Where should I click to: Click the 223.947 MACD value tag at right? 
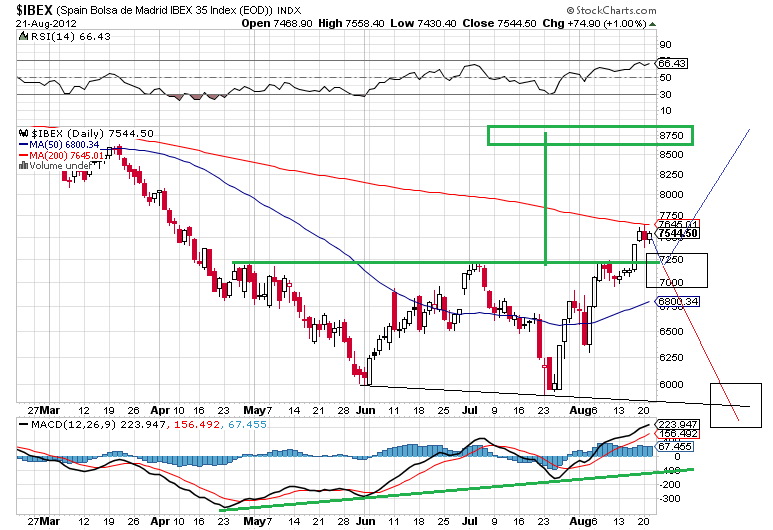tap(677, 424)
